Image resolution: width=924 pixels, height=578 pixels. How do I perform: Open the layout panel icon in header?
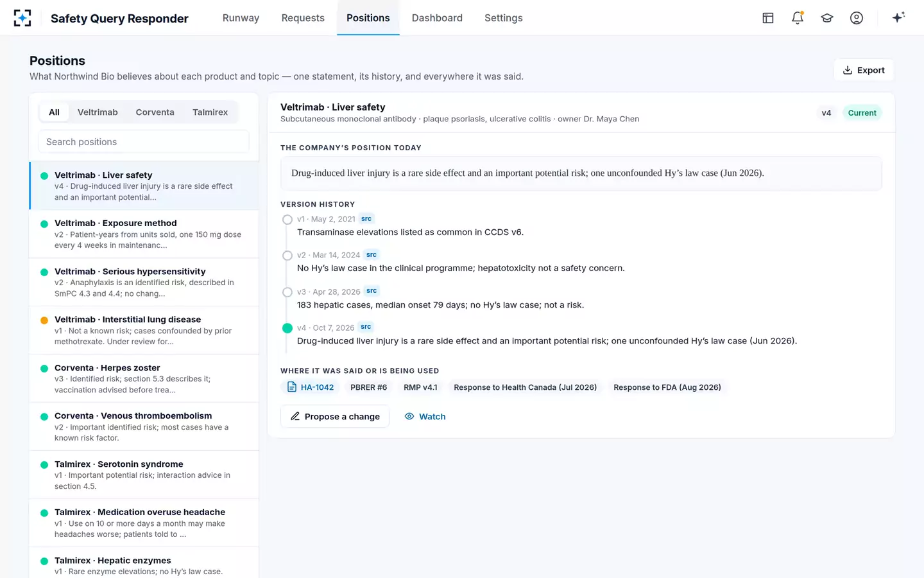coord(768,18)
